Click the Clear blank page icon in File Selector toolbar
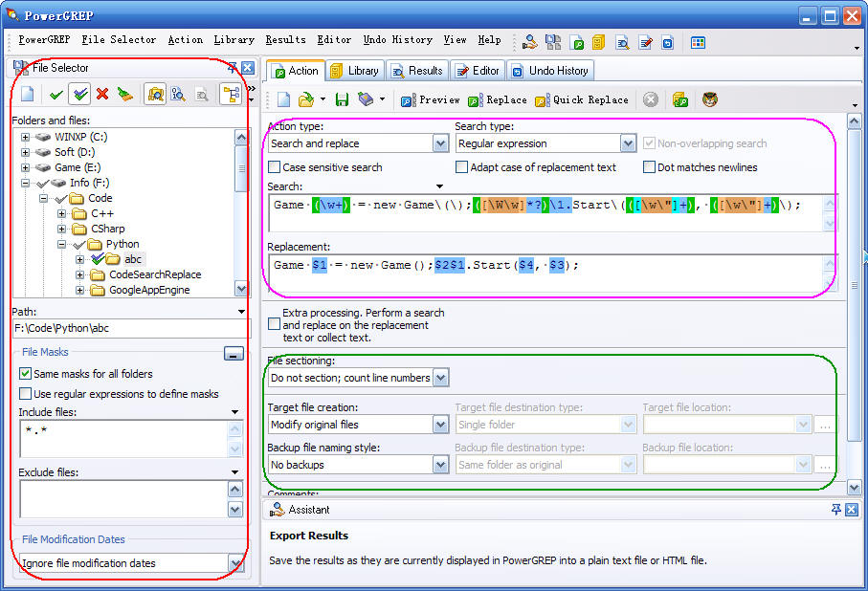The width and height of the screenshot is (868, 591). click(28, 94)
